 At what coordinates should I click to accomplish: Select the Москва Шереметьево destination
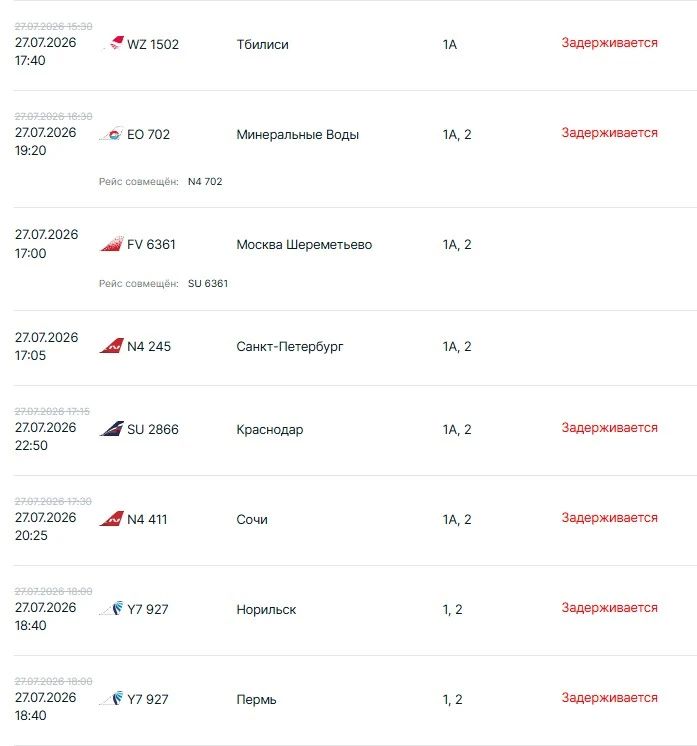coord(304,245)
